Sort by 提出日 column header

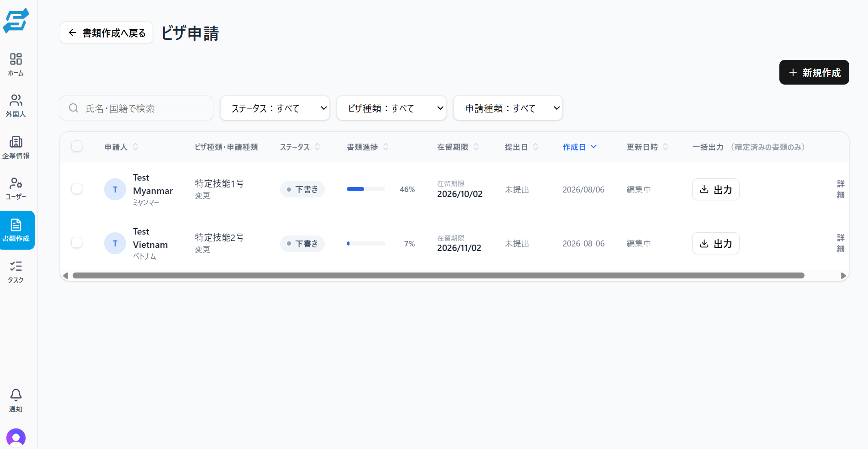click(522, 147)
